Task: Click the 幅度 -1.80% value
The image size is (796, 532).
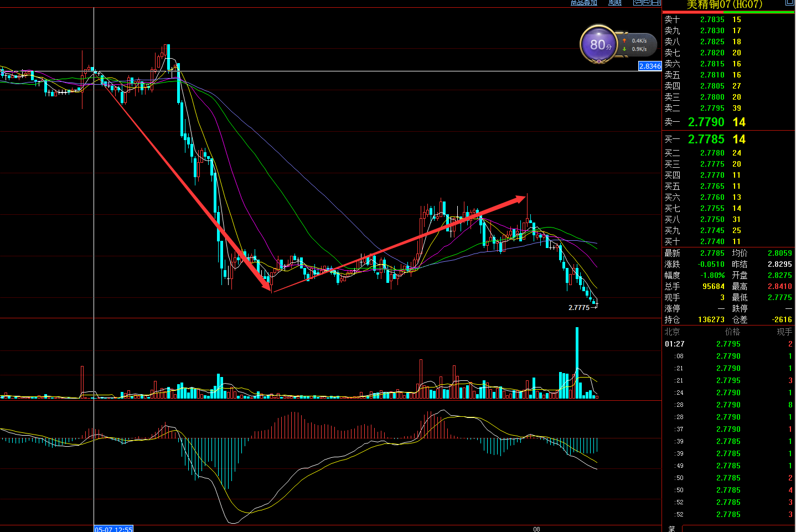Action: [712, 275]
